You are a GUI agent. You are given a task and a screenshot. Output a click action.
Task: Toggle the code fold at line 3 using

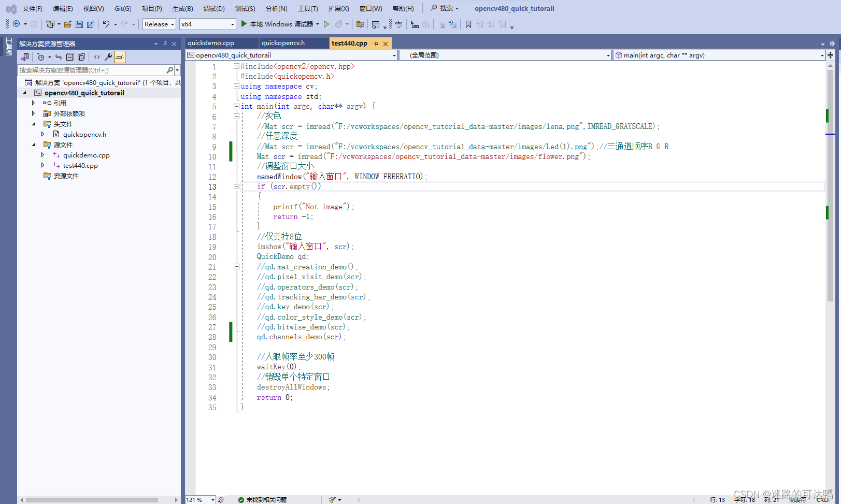click(x=236, y=87)
